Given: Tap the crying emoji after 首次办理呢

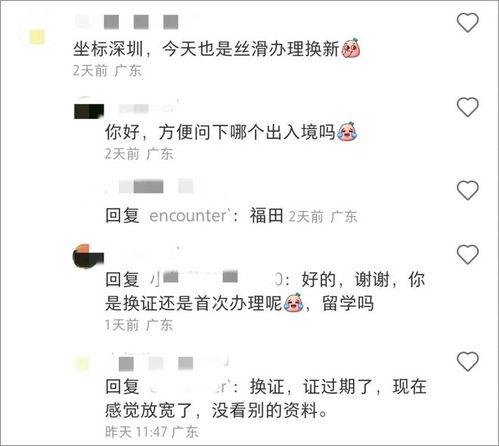Looking at the screenshot, I should (294, 303).
